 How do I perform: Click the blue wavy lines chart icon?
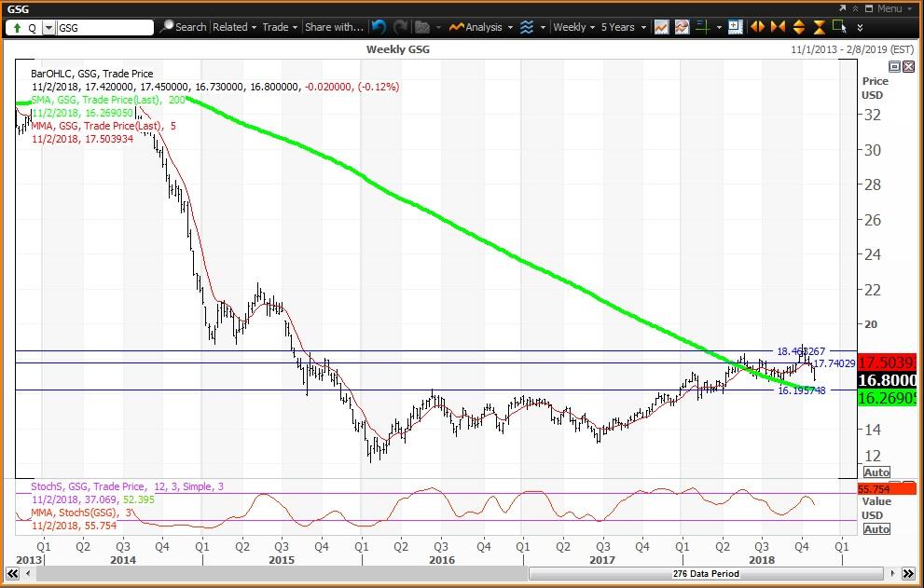point(527,27)
